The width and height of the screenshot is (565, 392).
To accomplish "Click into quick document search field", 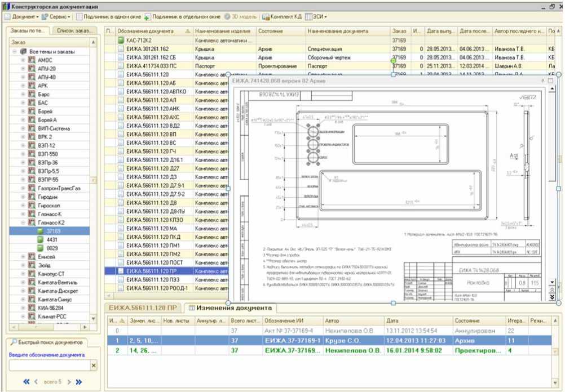I will (x=49, y=366).
